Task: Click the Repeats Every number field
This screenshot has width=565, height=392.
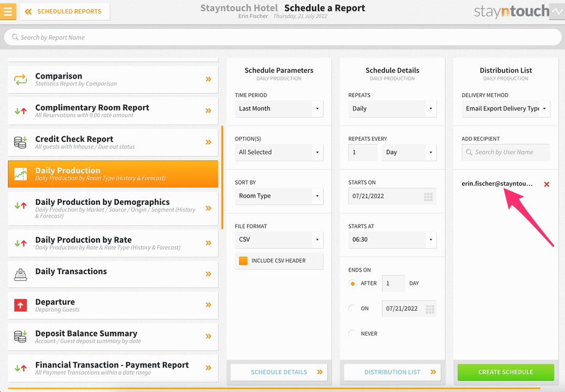Action: tap(363, 152)
